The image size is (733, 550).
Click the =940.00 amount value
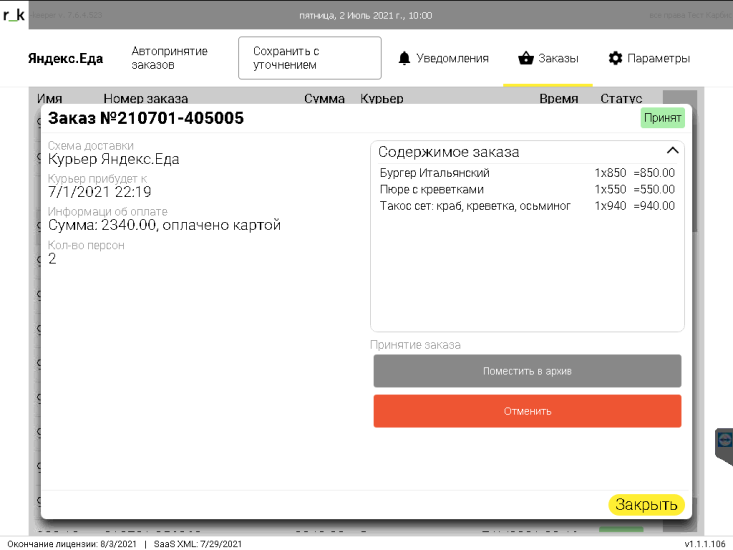[654, 206]
